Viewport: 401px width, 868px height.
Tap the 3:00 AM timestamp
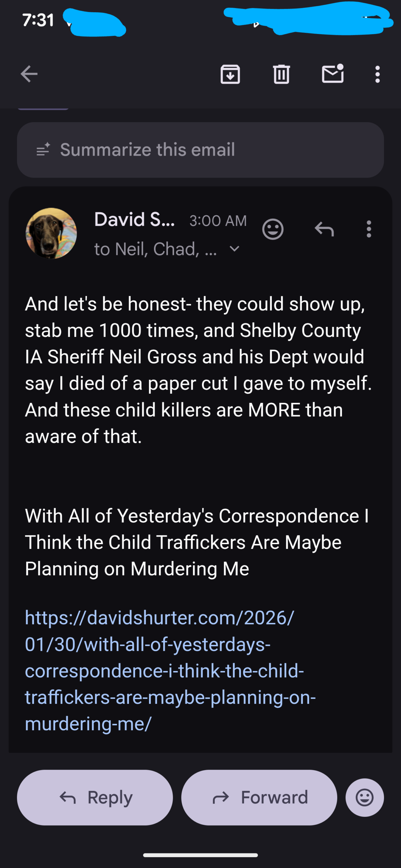(218, 221)
